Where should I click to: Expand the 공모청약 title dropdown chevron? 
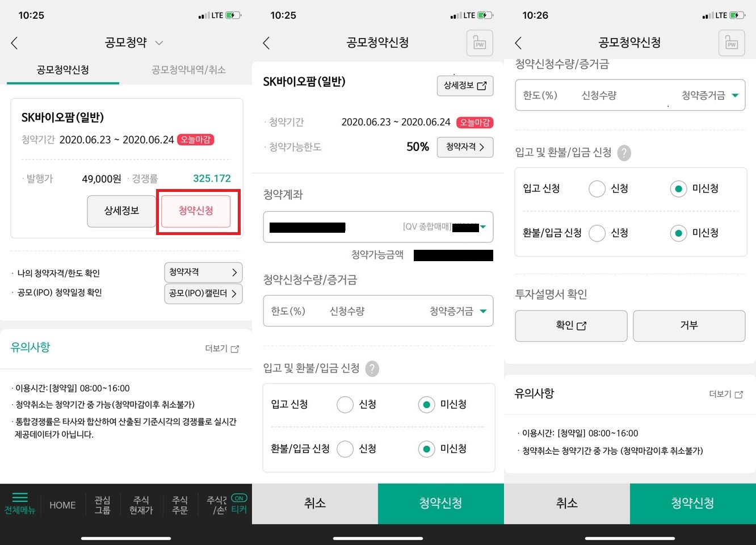click(x=159, y=43)
